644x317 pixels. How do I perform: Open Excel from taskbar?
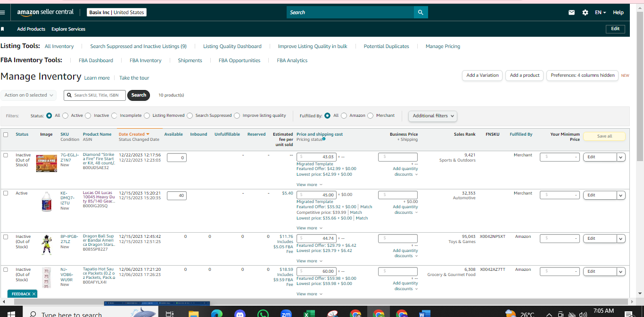tap(309, 314)
